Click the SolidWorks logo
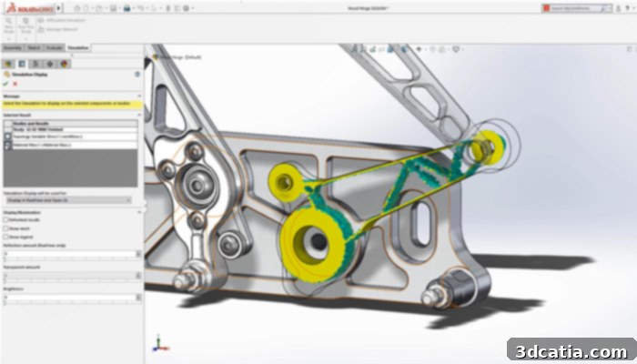Viewport: 637px width, 364px height. point(30,7)
